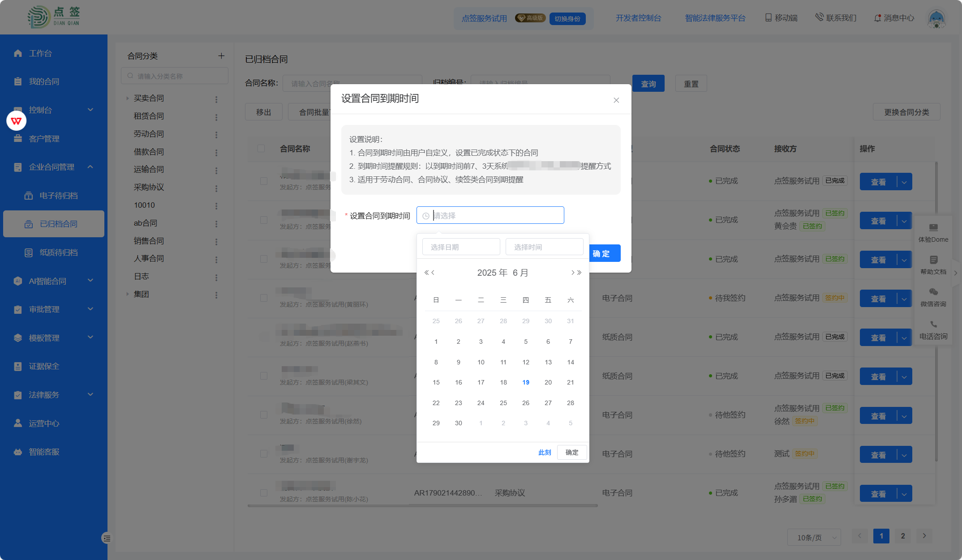This screenshot has width=962, height=560.
Task: Open more options for 买卖合同 category
Action: click(x=216, y=99)
